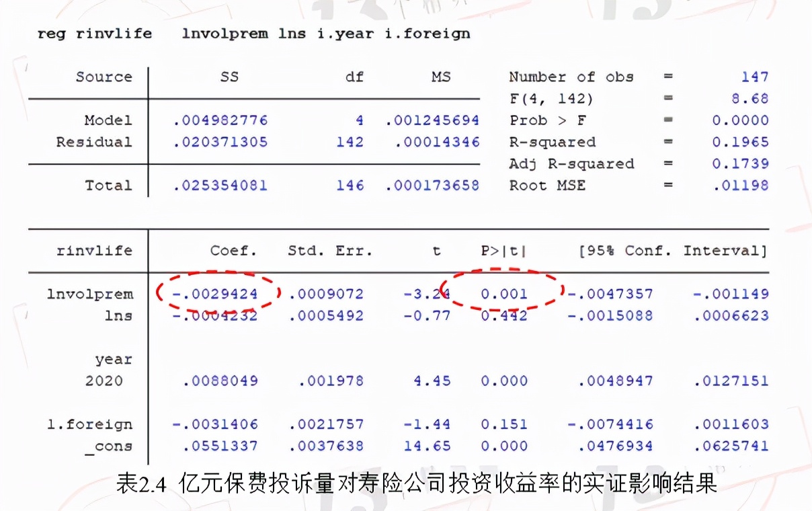Select the R-squared value 0.1965
The image size is (812, 511).
(x=740, y=142)
